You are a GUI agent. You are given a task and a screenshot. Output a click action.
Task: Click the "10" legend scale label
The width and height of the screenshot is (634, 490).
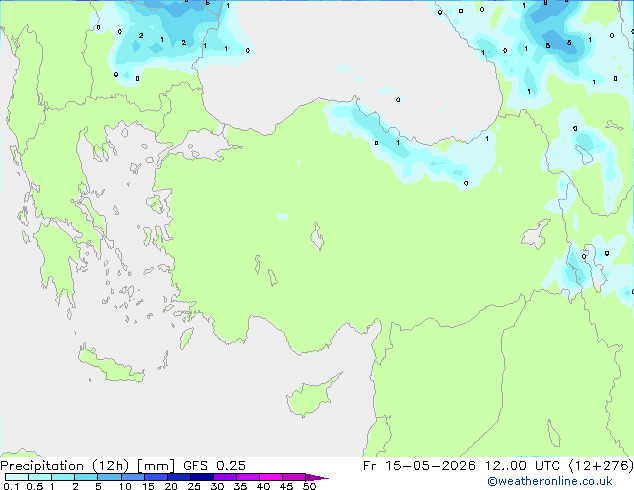(x=125, y=486)
